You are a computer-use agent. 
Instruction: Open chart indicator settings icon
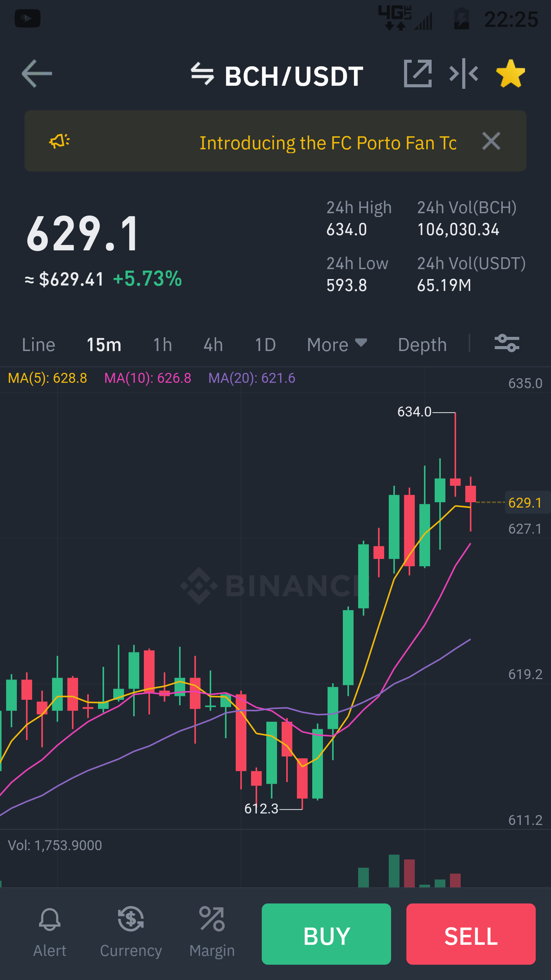click(x=507, y=343)
